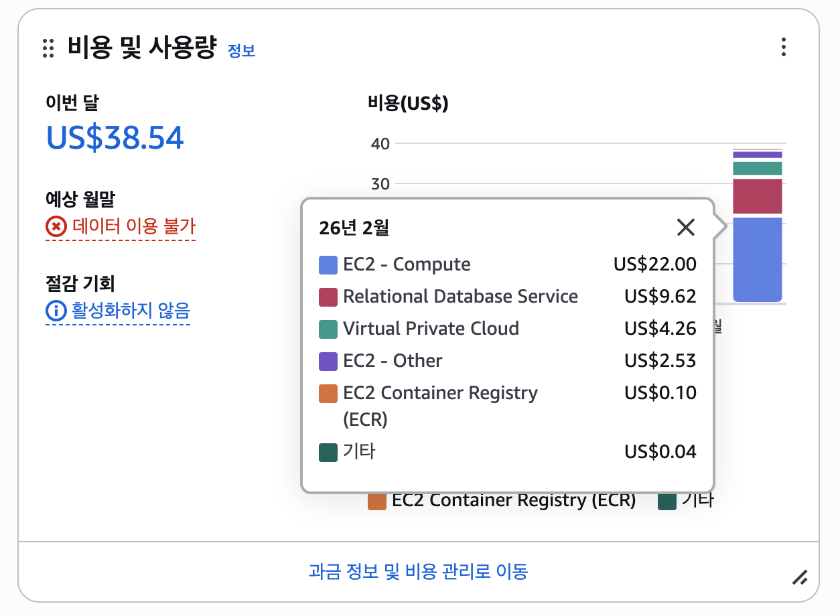This screenshot has height=616, width=840.
Task: Open the three-dot widget options menu
Action: coord(783,47)
